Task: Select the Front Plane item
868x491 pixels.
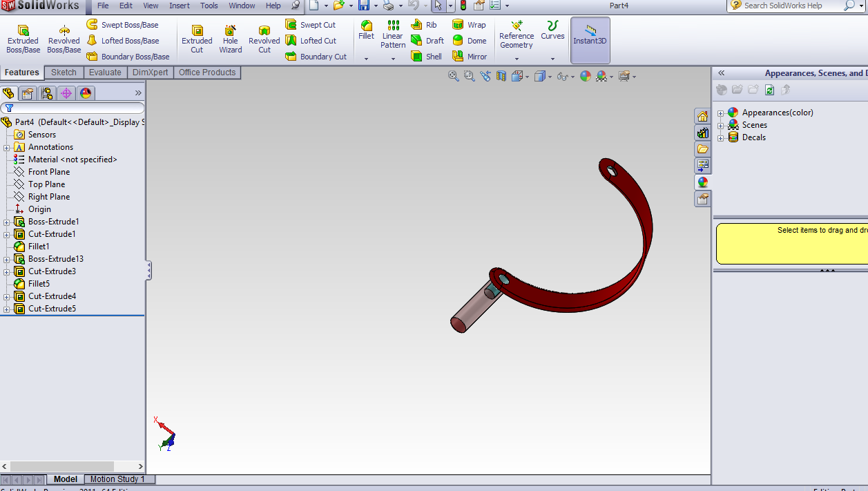Action: [x=49, y=172]
